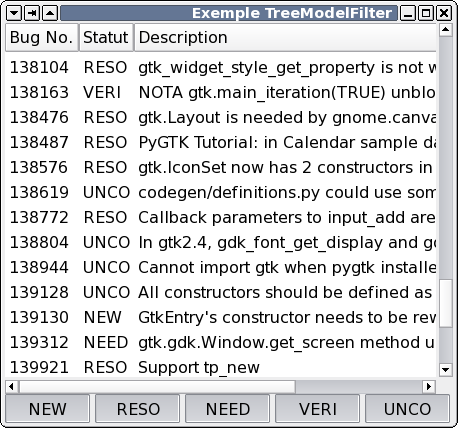Click the horizontal scrollbar thumb
The height and width of the screenshot is (428, 458).
(x=157, y=387)
